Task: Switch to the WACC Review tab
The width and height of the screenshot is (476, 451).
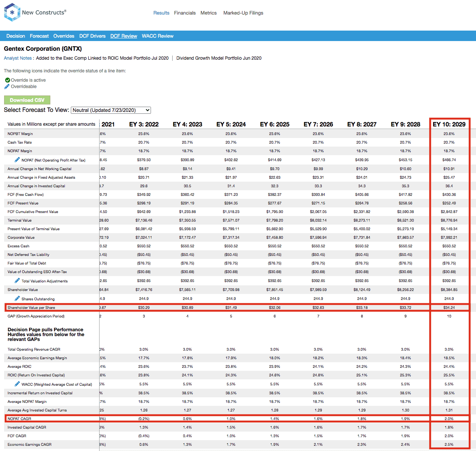Action: point(158,36)
